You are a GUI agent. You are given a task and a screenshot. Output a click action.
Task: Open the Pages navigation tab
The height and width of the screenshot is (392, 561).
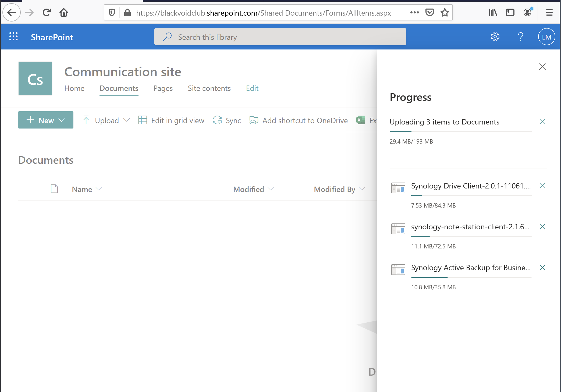tap(163, 88)
